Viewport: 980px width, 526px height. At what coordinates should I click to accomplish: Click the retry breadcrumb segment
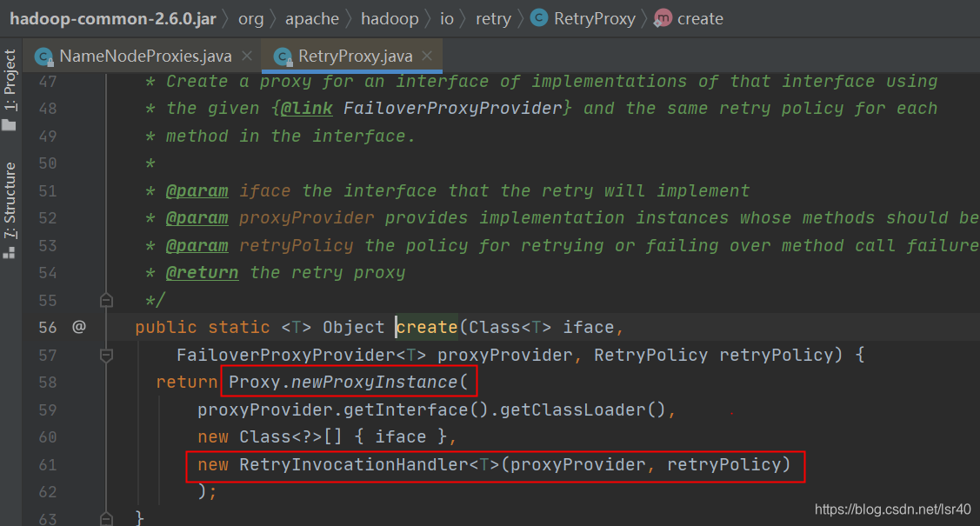493,19
